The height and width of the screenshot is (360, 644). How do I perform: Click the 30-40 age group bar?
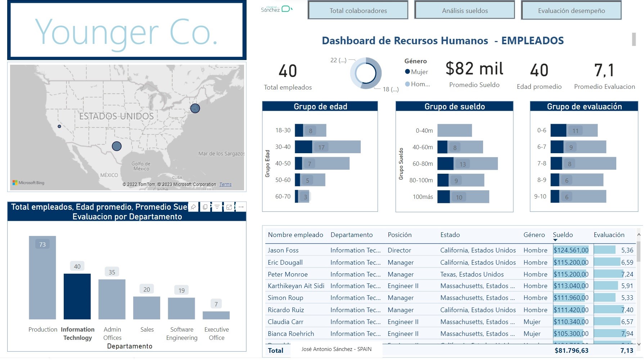click(328, 147)
